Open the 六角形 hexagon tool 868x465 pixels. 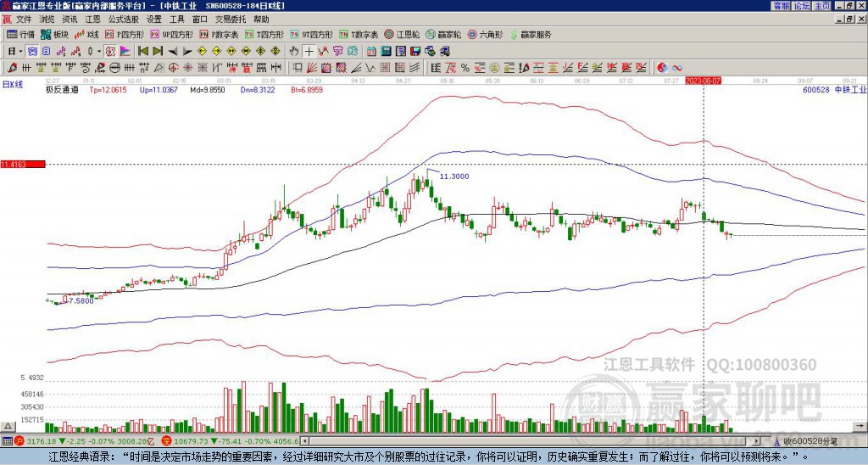[x=486, y=35]
